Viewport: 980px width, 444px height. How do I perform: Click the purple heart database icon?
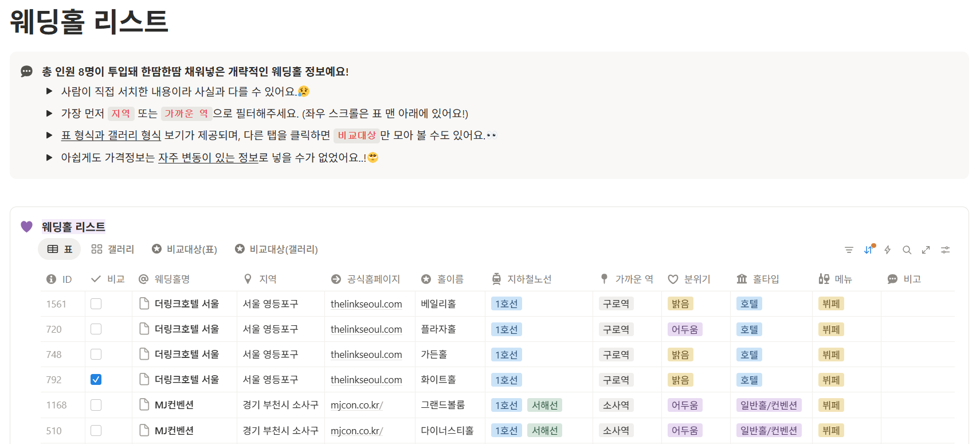click(x=26, y=227)
